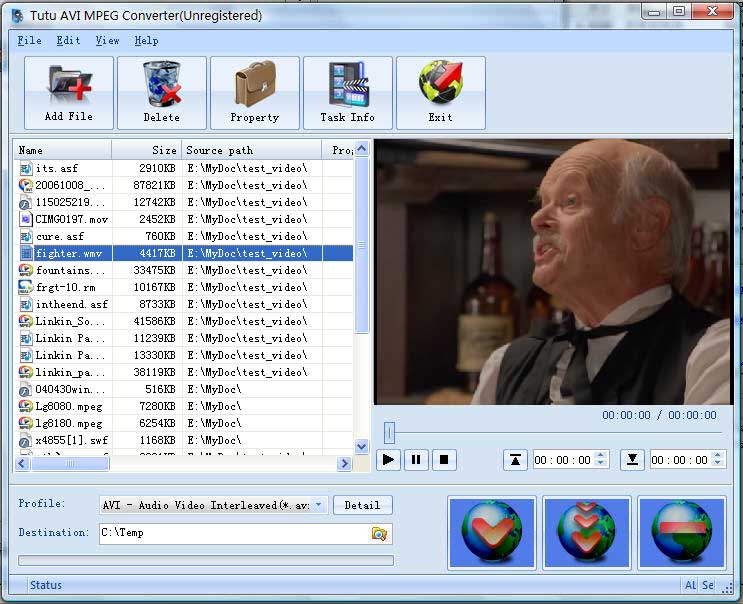Set the clip end marker button
Image resolution: width=743 pixels, height=604 pixels.
[x=632, y=460]
